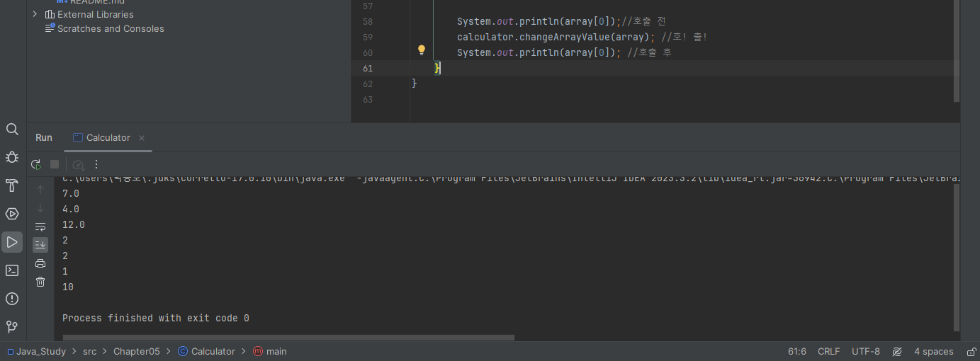The height and width of the screenshot is (361, 980).
Task: Change the UTF-8 file encoding
Action: point(865,351)
